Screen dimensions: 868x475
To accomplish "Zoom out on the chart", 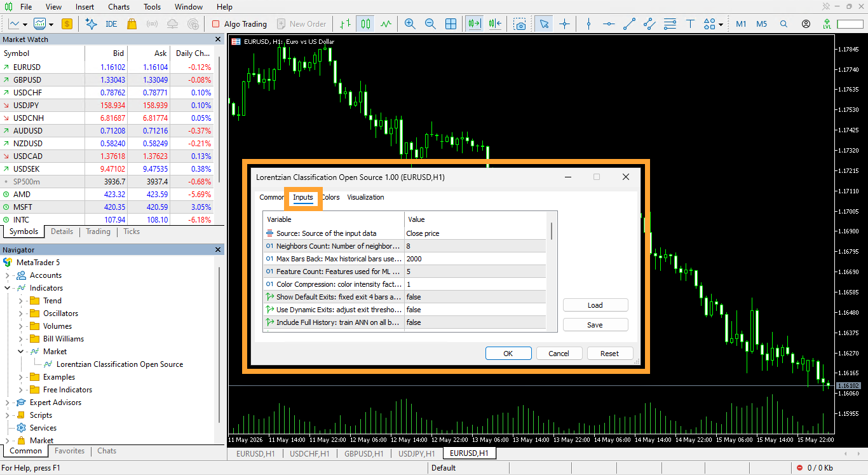I will [430, 24].
